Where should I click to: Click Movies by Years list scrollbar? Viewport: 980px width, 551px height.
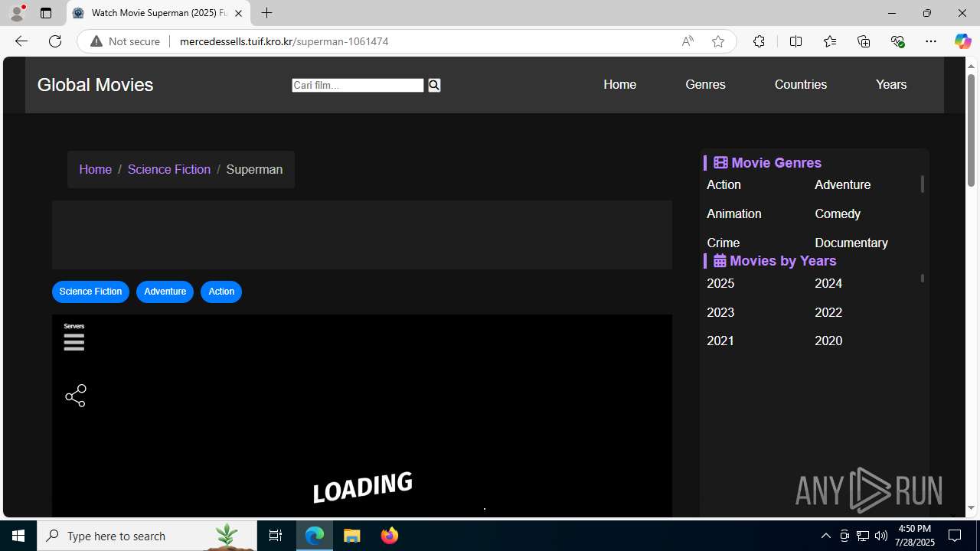922,279
